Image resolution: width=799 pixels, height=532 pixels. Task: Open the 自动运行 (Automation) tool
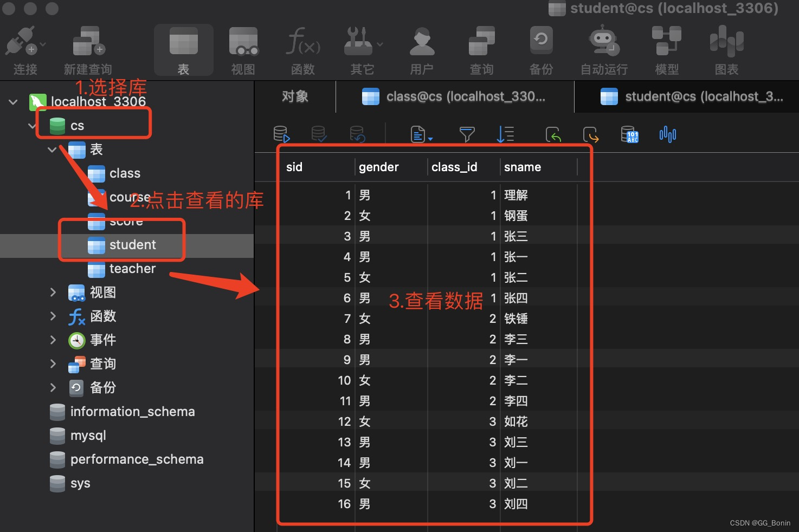coord(603,49)
